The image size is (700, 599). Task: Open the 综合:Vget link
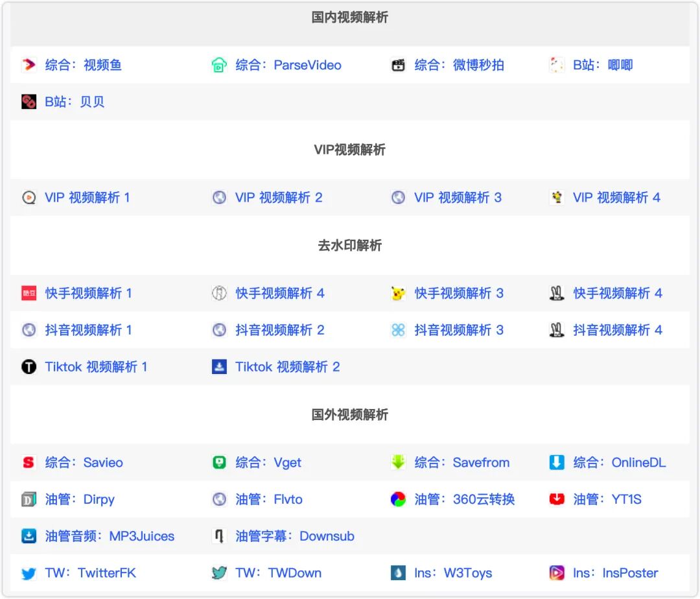click(268, 462)
